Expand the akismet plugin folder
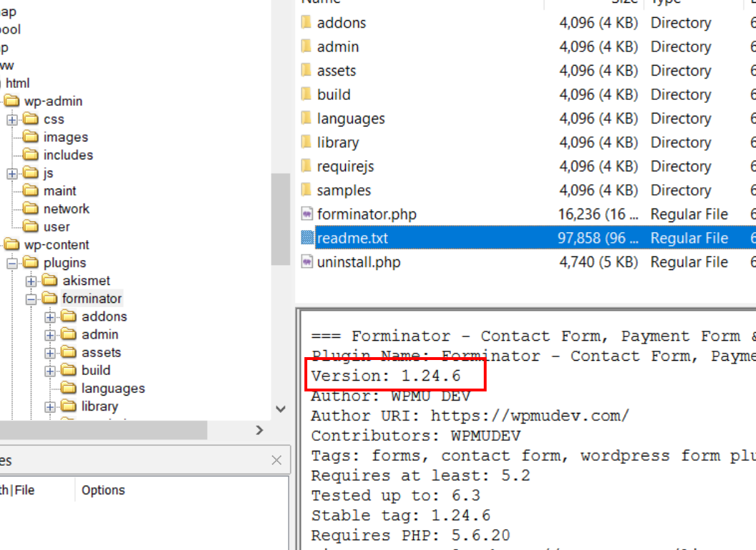The height and width of the screenshot is (550, 756). pos(31,281)
